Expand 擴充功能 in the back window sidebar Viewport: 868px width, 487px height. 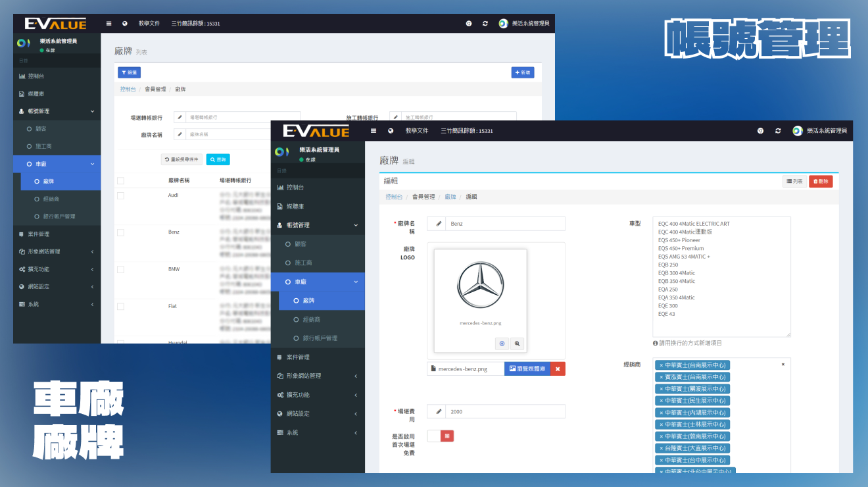57,269
